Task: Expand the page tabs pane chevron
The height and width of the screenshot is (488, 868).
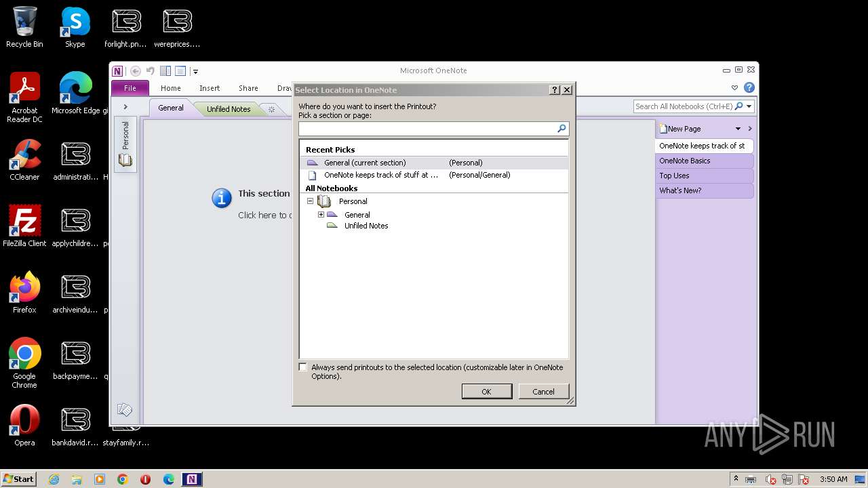Action: [750, 129]
